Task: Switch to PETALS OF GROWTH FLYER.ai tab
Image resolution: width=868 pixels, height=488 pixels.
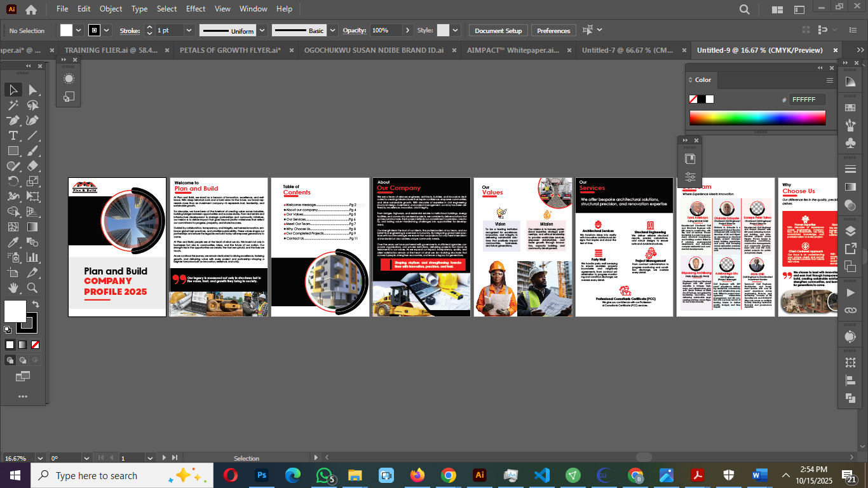Action: click(230, 50)
